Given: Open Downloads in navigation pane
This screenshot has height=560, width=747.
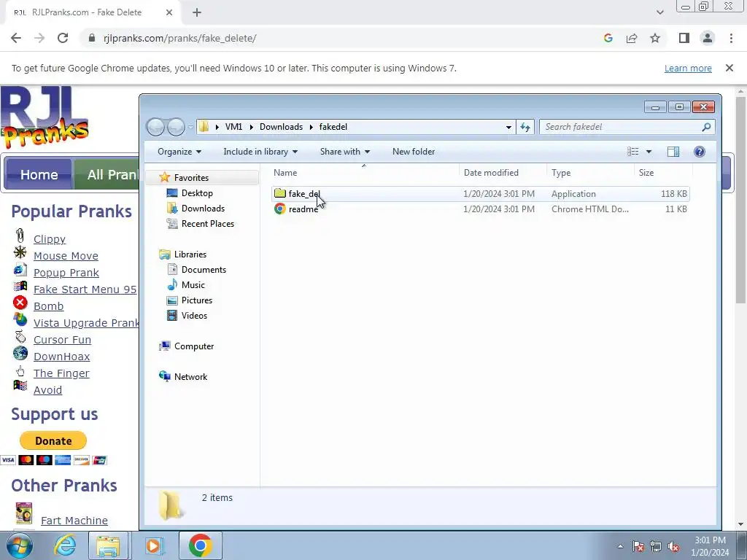Looking at the screenshot, I should tap(203, 208).
